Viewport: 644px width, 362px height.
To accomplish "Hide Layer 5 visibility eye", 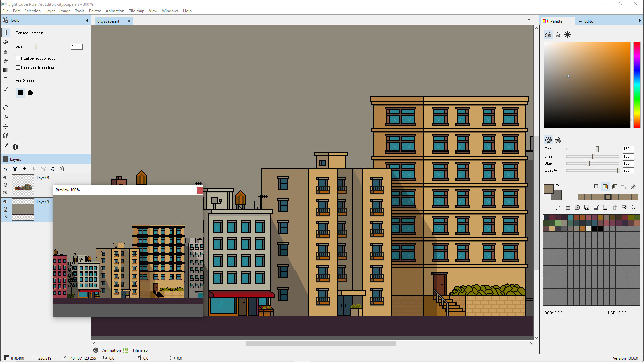I will (x=5, y=178).
